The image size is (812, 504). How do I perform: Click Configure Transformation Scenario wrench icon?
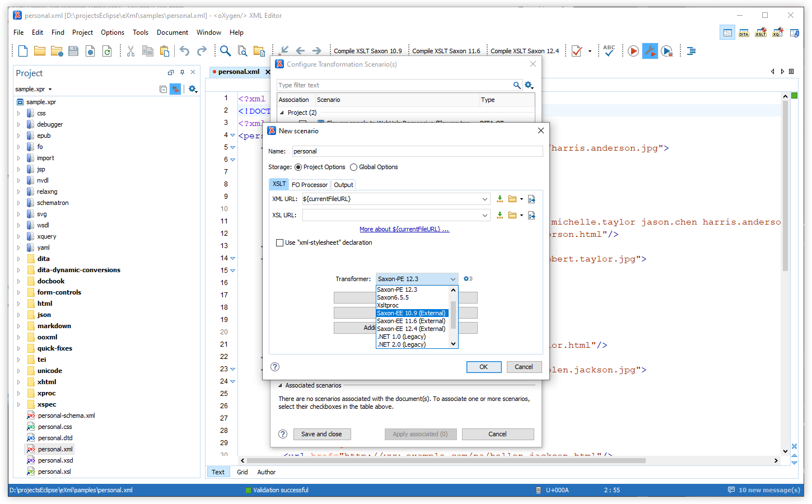point(650,51)
